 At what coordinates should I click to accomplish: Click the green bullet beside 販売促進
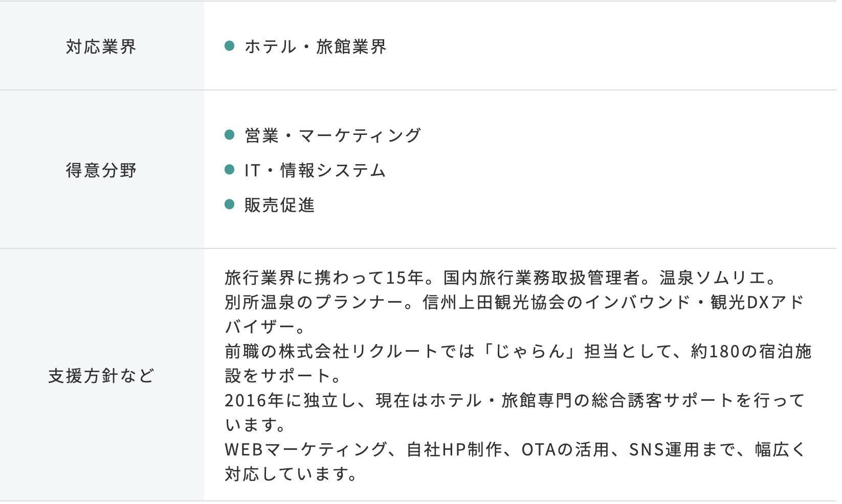pyautogui.click(x=230, y=205)
